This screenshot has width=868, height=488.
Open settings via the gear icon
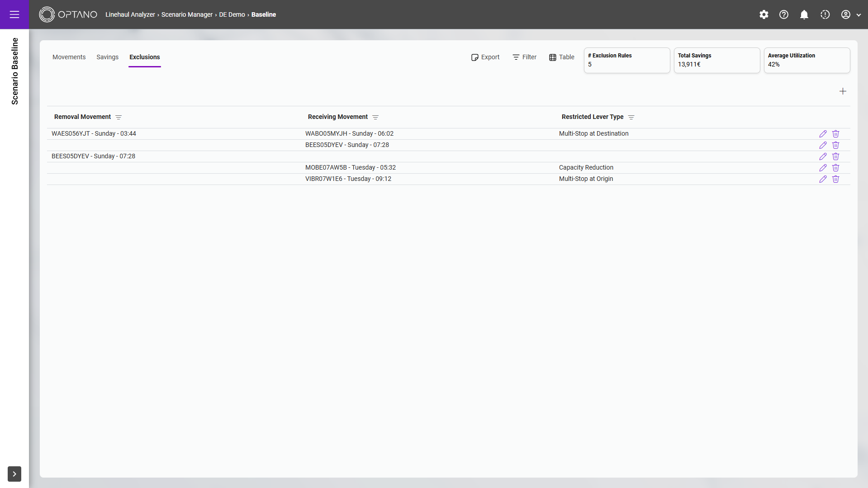(x=764, y=14)
